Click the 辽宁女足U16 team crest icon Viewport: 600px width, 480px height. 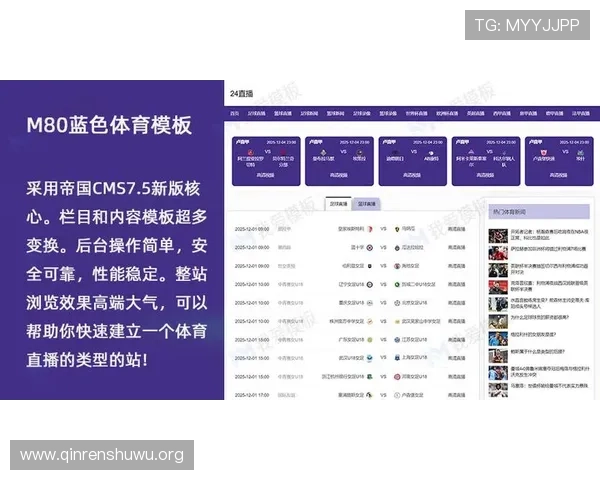click(370, 284)
